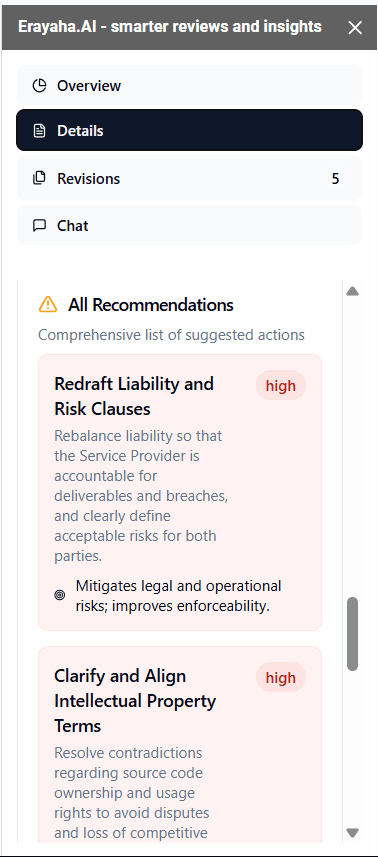Image resolution: width=378 pixels, height=857 pixels.
Task: Click the All Recommendations heading
Action: pyautogui.click(x=151, y=304)
